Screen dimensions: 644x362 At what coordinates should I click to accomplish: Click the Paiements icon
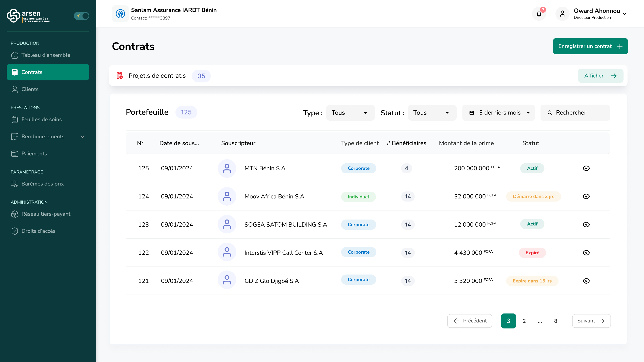[x=15, y=154]
